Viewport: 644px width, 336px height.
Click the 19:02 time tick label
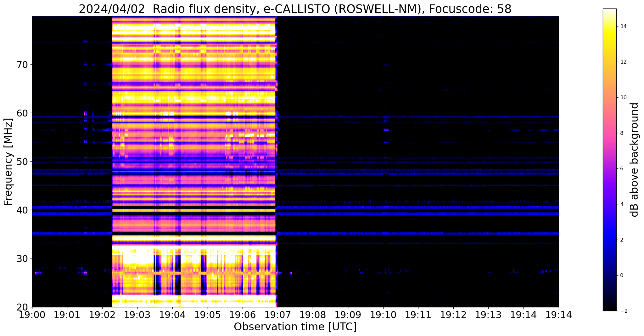point(102,314)
